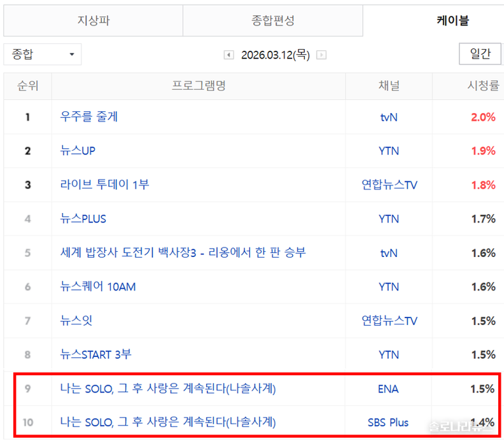Go to previous date using left arrow
The height and width of the screenshot is (444, 504).
[x=228, y=55]
